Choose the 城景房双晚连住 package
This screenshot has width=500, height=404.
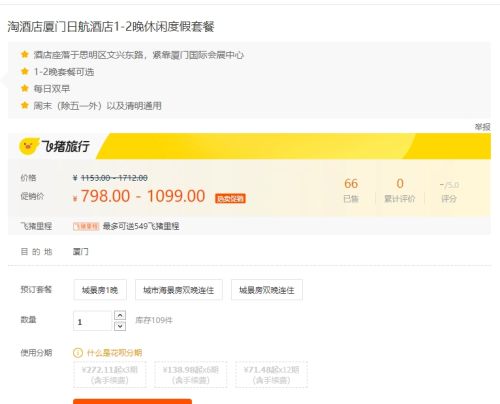tap(267, 290)
